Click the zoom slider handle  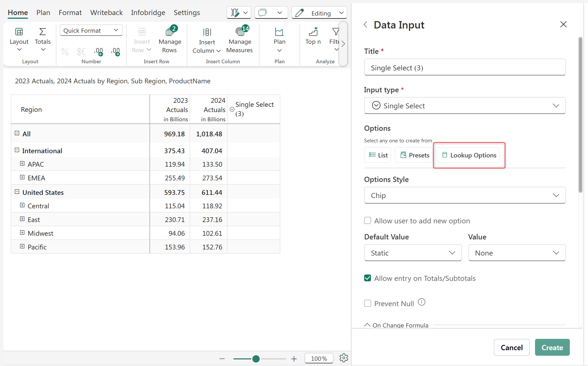point(256,359)
